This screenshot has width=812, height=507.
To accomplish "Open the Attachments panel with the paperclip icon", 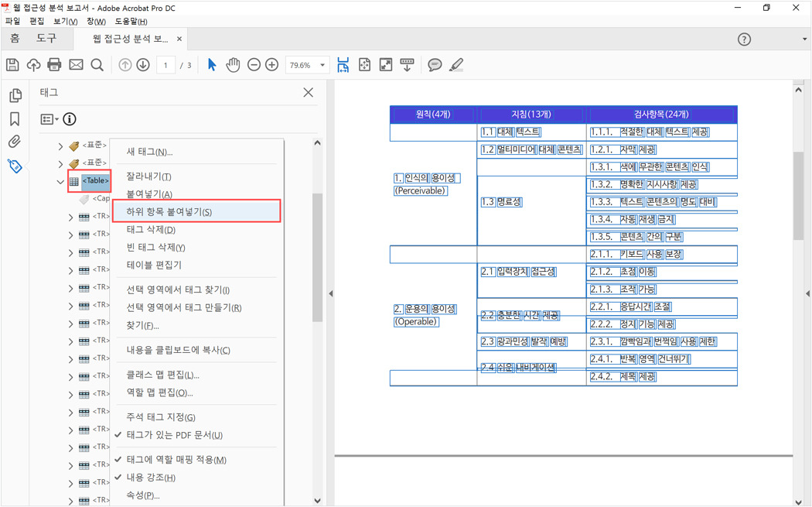I will pos(15,141).
